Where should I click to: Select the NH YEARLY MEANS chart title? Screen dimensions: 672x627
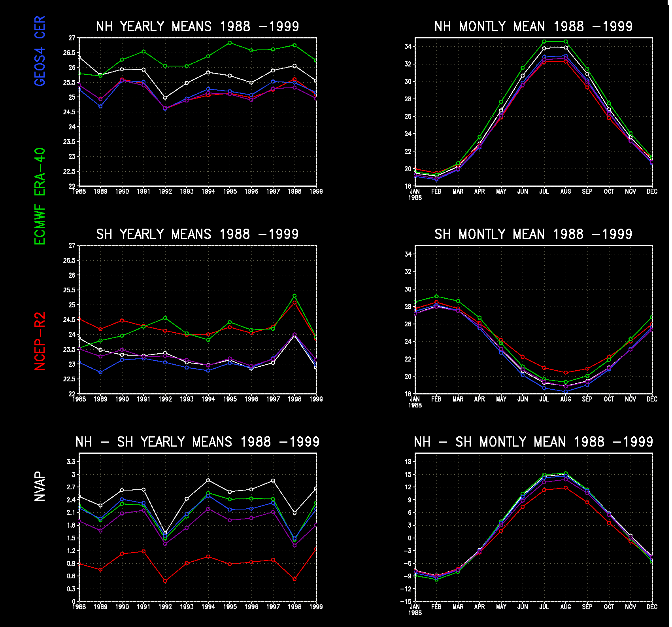(x=197, y=27)
